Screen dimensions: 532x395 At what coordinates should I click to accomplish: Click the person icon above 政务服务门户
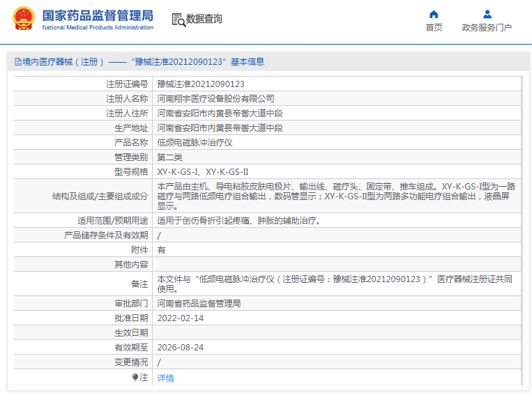(487, 14)
